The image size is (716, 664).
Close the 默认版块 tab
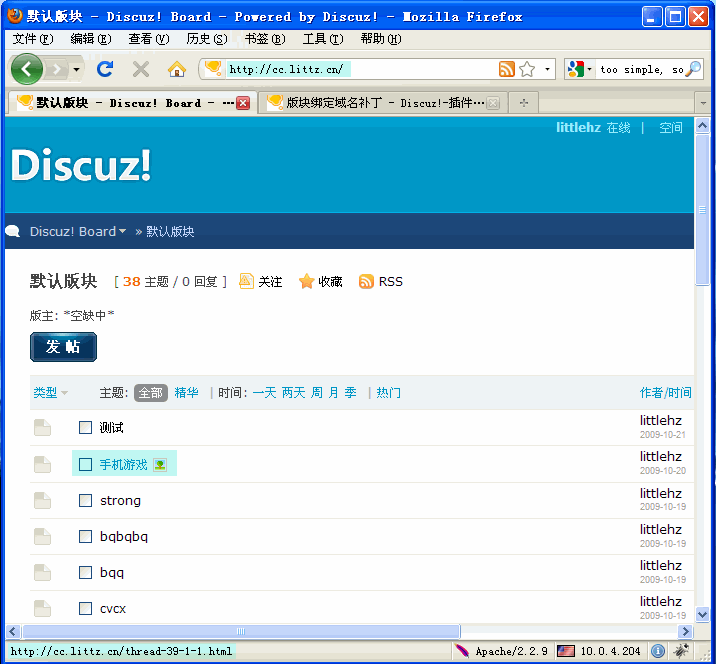pyautogui.click(x=243, y=103)
